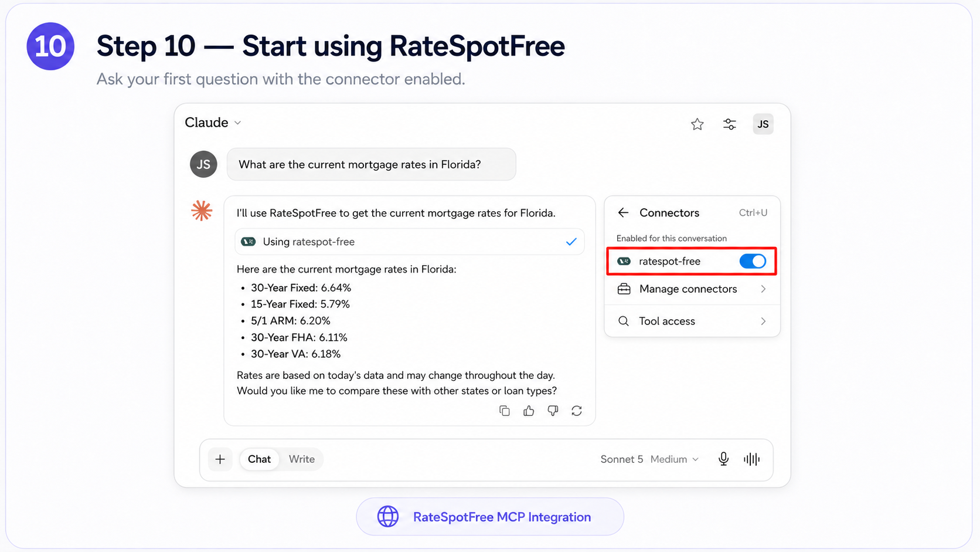Click the 'Ask your first question' subtitle

point(281,79)
